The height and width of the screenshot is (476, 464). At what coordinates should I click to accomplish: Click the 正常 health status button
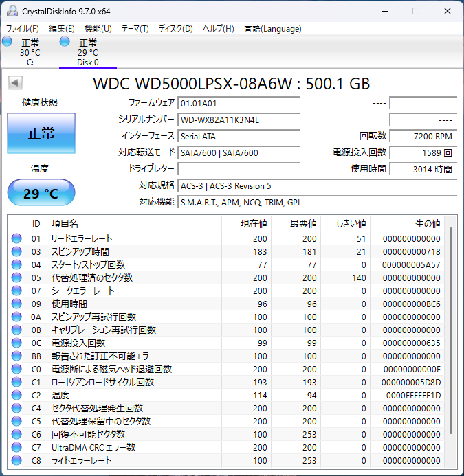click(41, 133)
